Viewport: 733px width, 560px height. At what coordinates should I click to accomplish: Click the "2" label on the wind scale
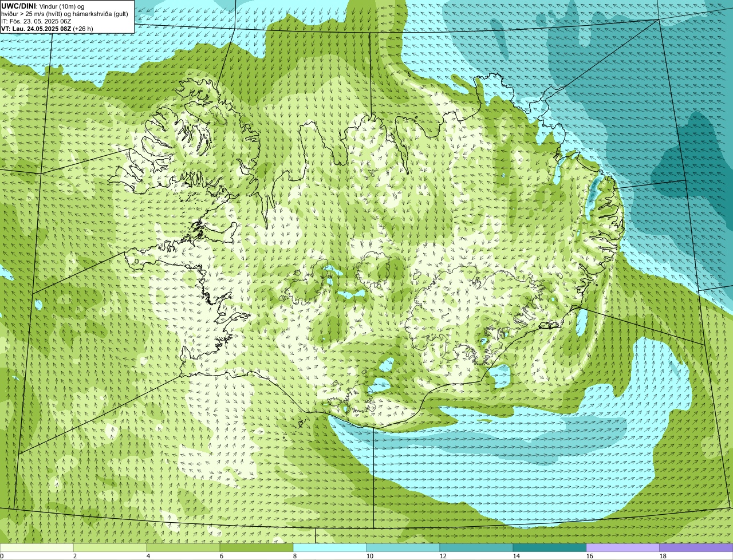[75, 556]
